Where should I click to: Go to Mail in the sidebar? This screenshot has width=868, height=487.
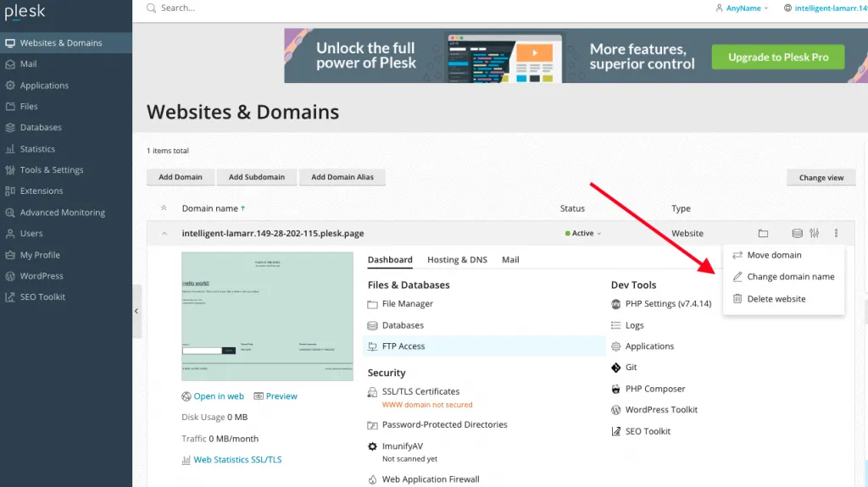(28, 64)
